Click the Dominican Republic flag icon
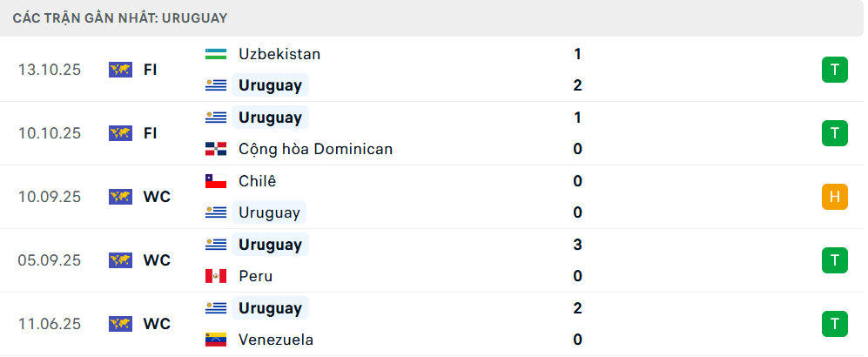Screen dimensions: 868x357 215,149
